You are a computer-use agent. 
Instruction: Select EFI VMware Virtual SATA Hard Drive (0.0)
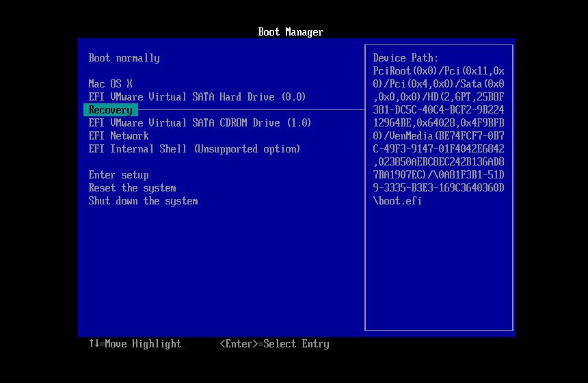click(197, 97)
